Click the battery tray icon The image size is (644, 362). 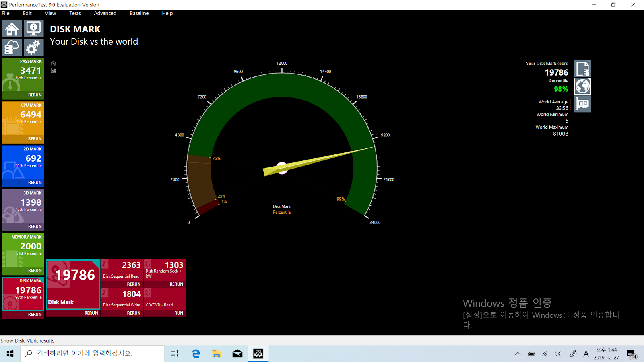click(x=531, y=354)
